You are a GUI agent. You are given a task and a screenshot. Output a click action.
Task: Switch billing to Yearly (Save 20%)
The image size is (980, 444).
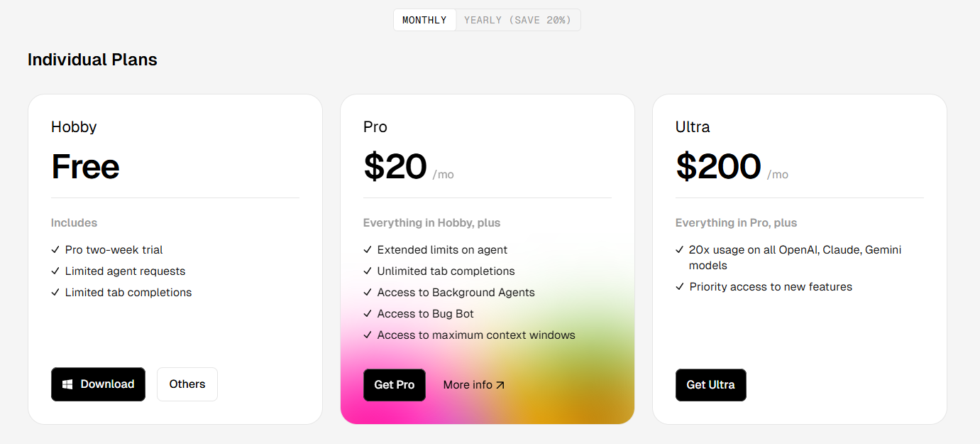(x=518, y=20)
